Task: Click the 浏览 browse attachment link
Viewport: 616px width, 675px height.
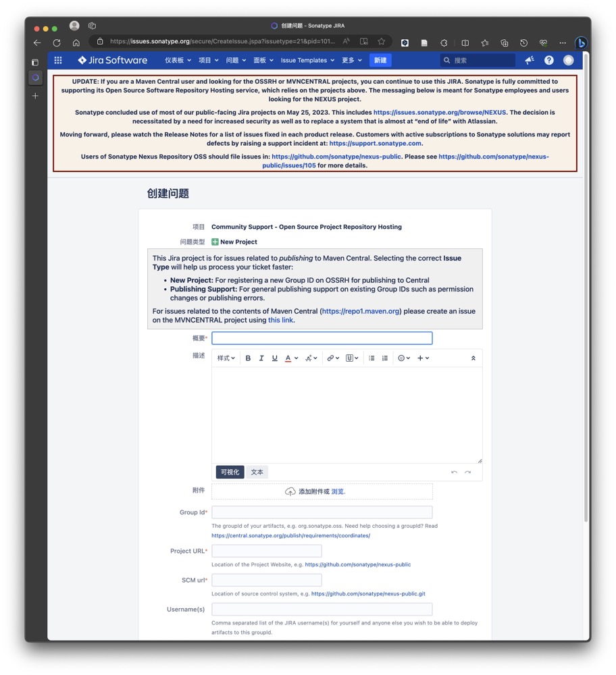Action: tap(338, 492)
